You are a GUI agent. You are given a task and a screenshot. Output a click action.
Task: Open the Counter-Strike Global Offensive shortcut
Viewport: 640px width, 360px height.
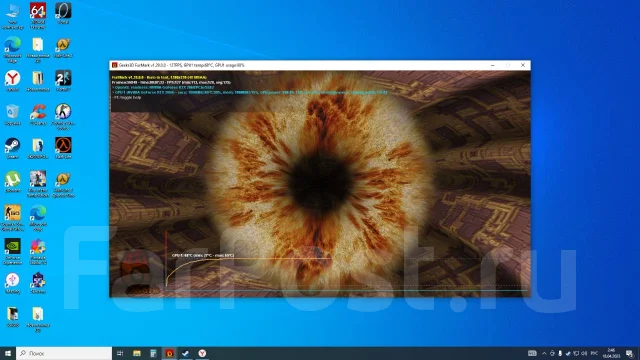point(13,218)
